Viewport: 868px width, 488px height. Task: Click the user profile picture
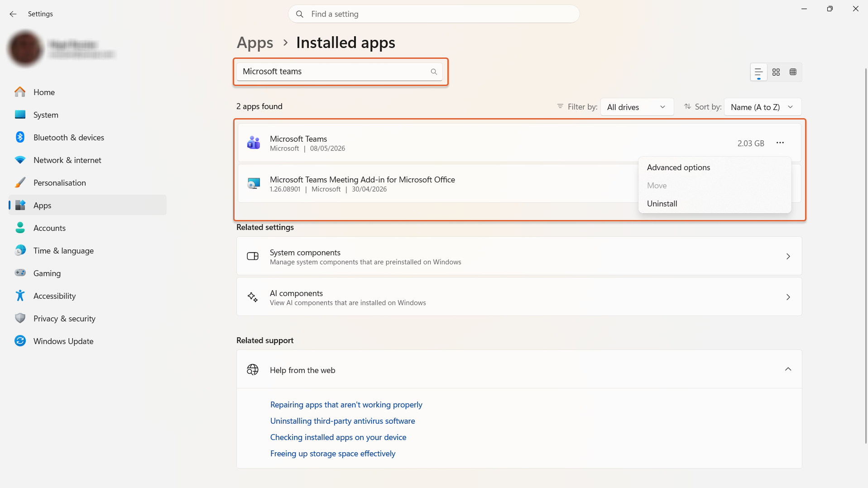(x=25, y=48)
